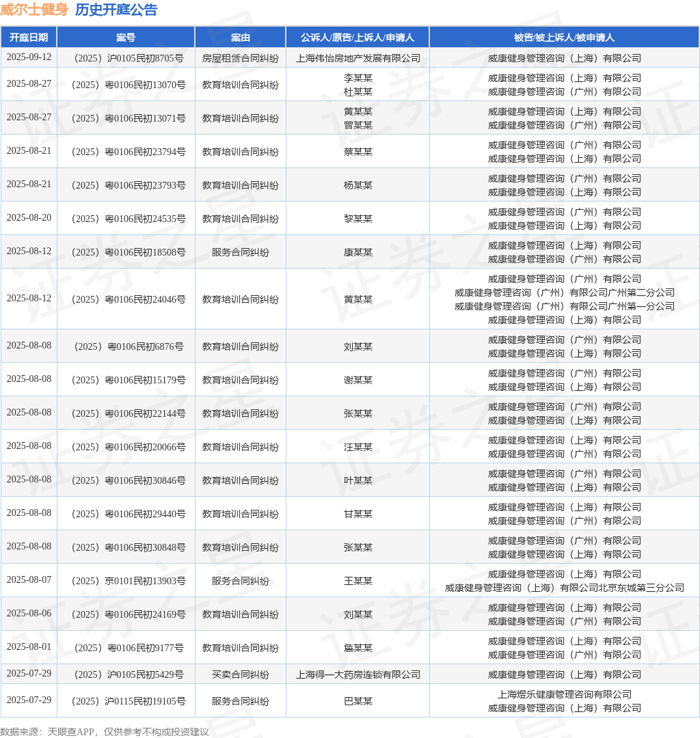The image size is (700, 738).
Task: Click plaintiff 汪某某
Action: [358, 447]
